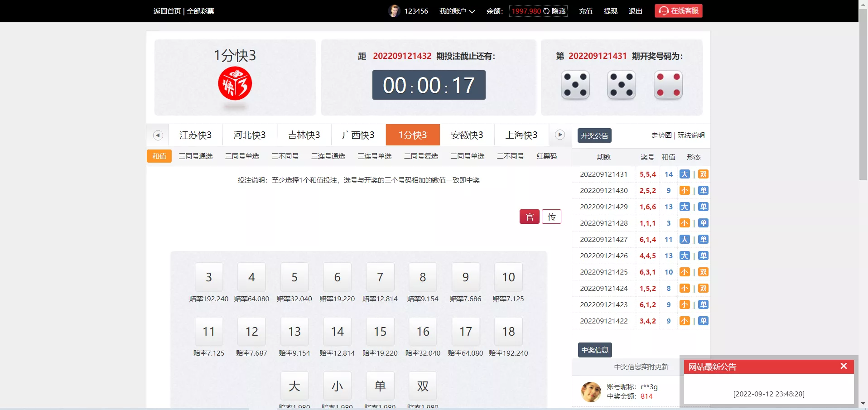This screenshot has width=868, height=410.
Task: Switch to the 红黑码 bet type tab
Action: [x=546, y=156]
